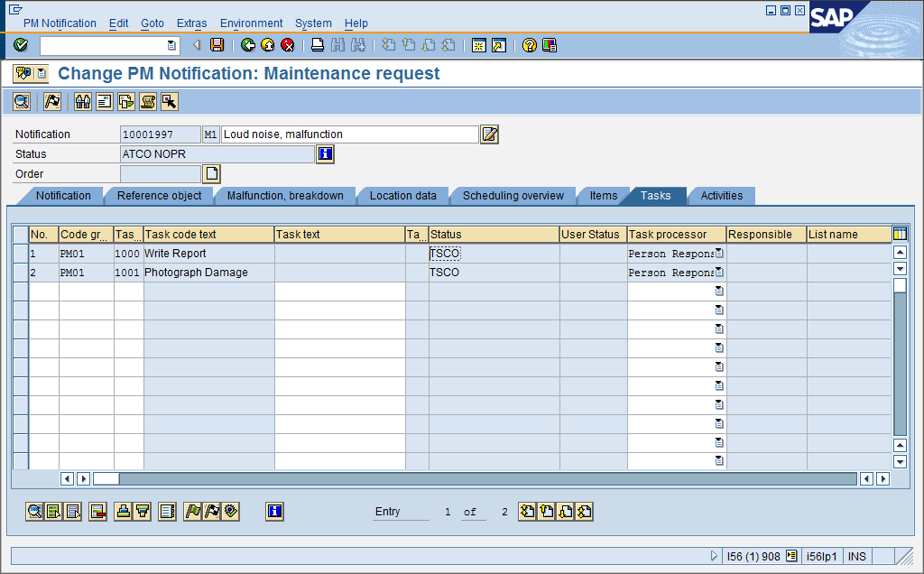The height and width of the screenshot is (574, 924).
Task: Show status info next to ATCO NOPR
Action: click(x=325, y=154)
